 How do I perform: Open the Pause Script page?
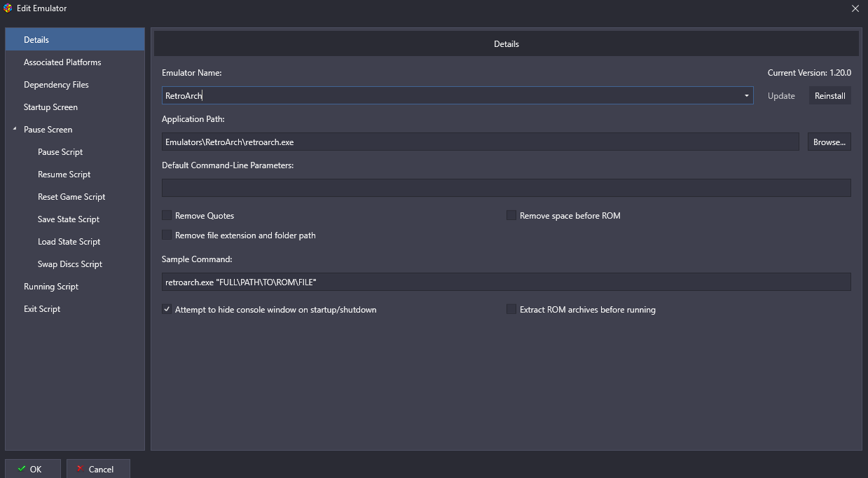[60, 152]
